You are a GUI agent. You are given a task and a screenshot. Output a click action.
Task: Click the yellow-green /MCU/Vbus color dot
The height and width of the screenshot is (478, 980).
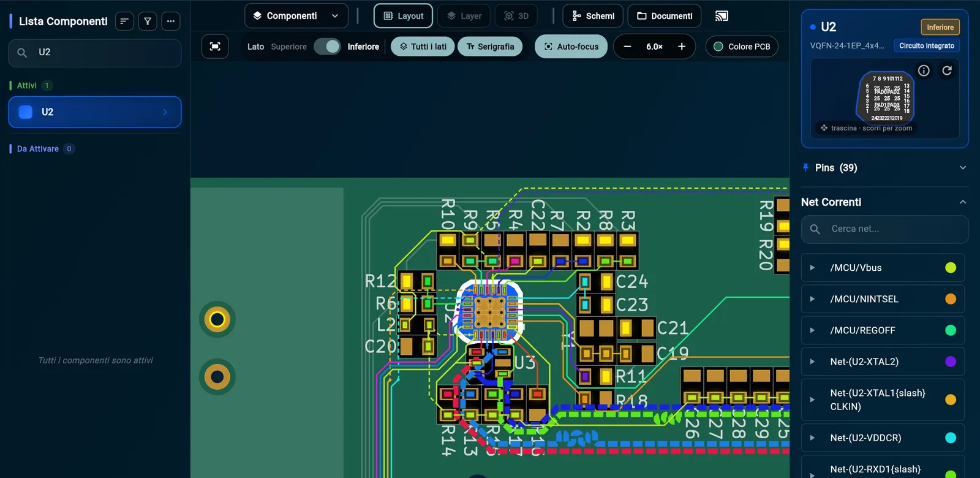(x=951, y=268)
